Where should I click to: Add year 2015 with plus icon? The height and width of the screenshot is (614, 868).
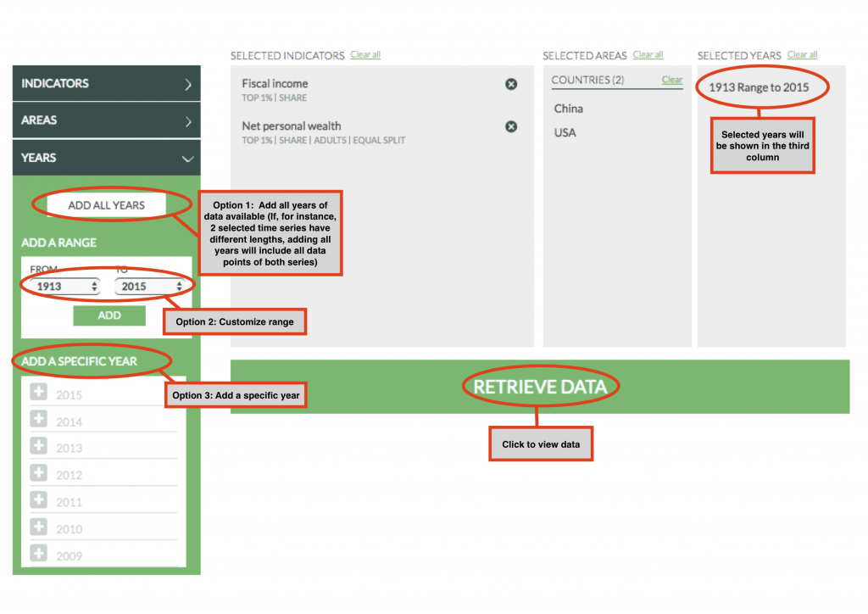point(39,392)
